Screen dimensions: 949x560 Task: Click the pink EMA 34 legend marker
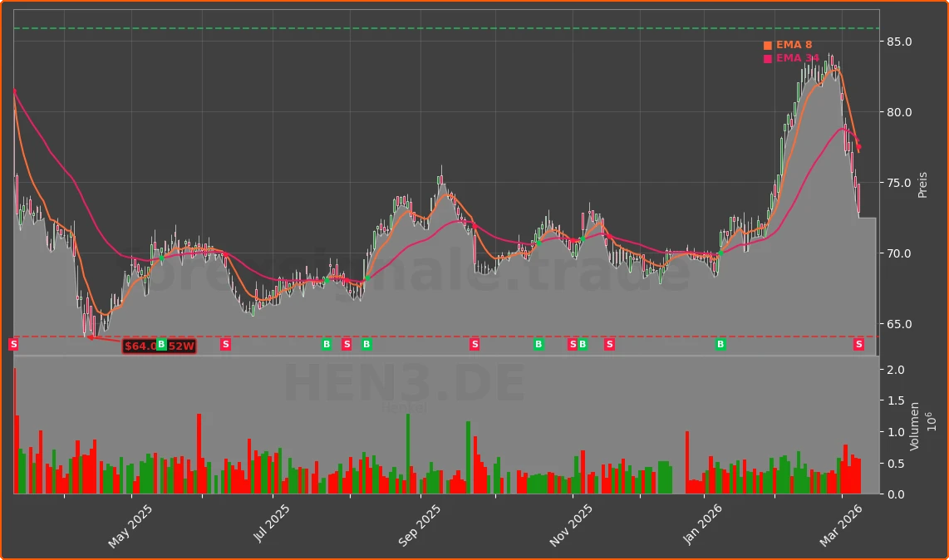(766, 59)
